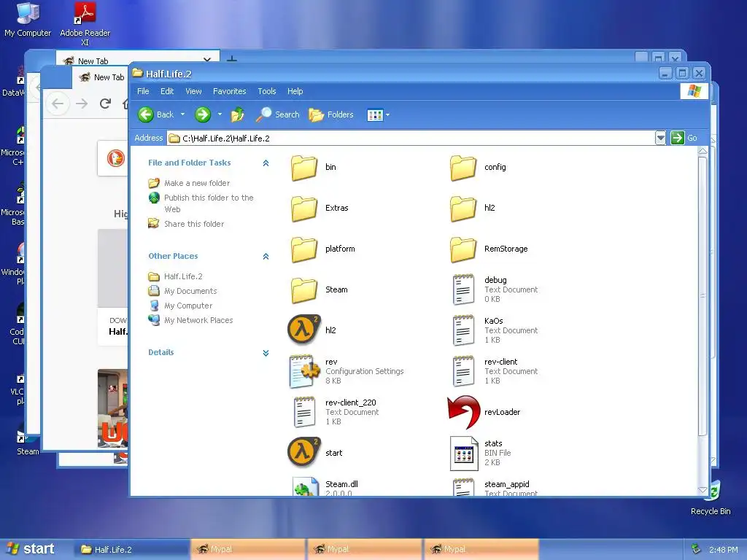The image size is (747, 560).
Task: Open the Views dropdown arrow
Action: click(x=388, y=114)
